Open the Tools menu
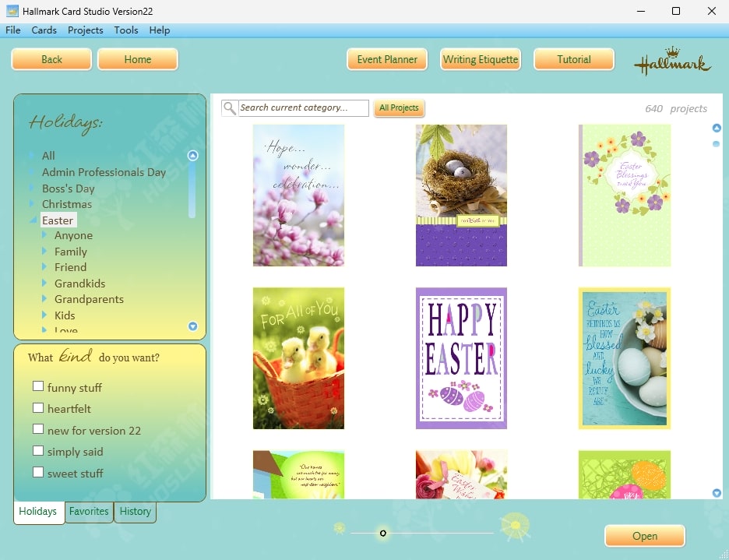The image size is (729, 560). point(126,30)
